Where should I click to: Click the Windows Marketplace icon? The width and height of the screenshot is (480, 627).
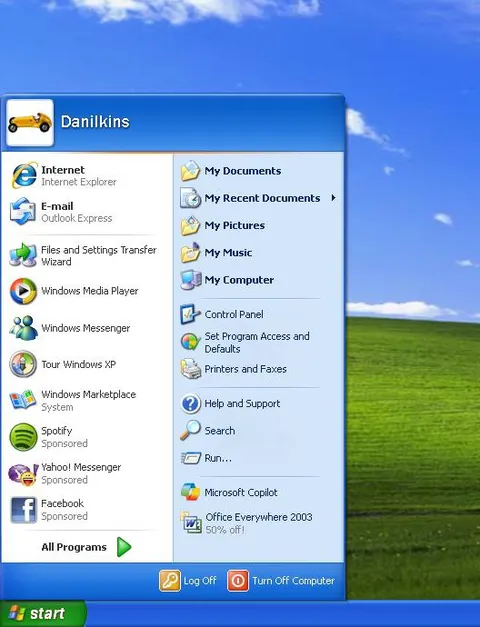click(x=23, y=400)
